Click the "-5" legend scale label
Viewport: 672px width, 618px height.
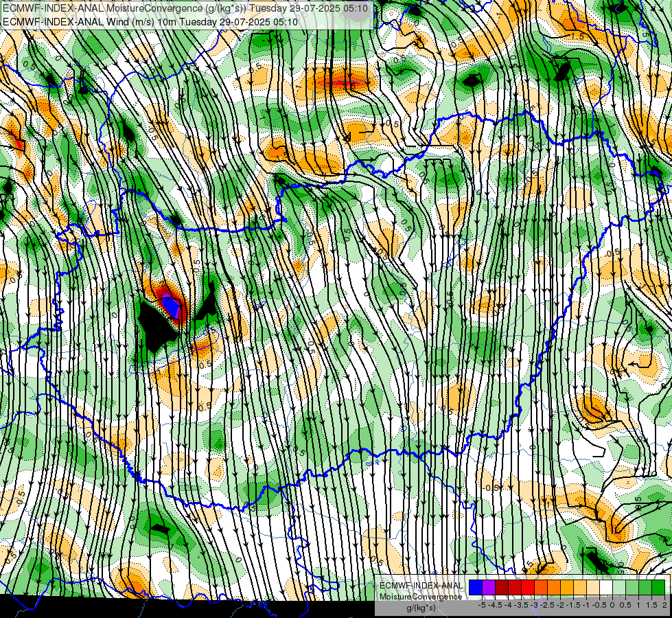click(482, 605)
